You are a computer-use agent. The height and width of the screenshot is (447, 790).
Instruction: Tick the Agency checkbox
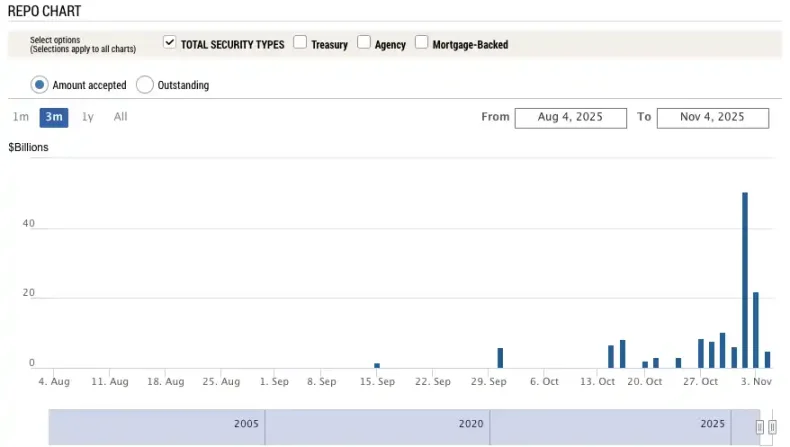click(x=364, y=43)
